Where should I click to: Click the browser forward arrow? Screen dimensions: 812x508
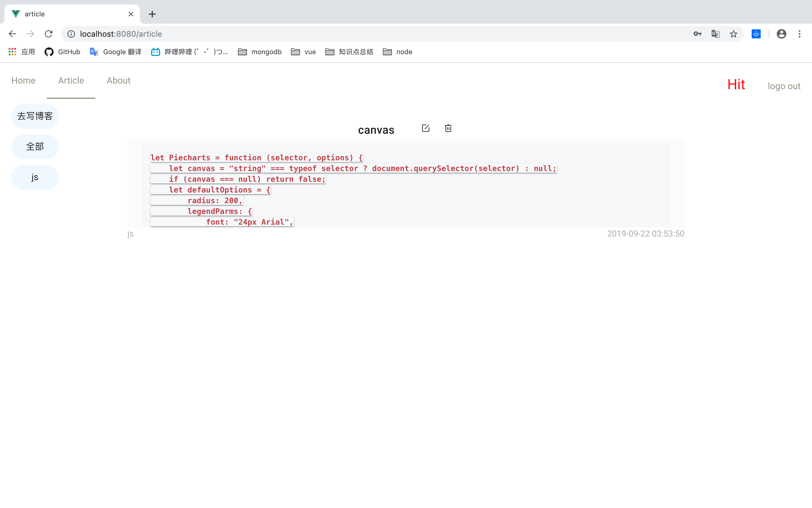(30, 34)
